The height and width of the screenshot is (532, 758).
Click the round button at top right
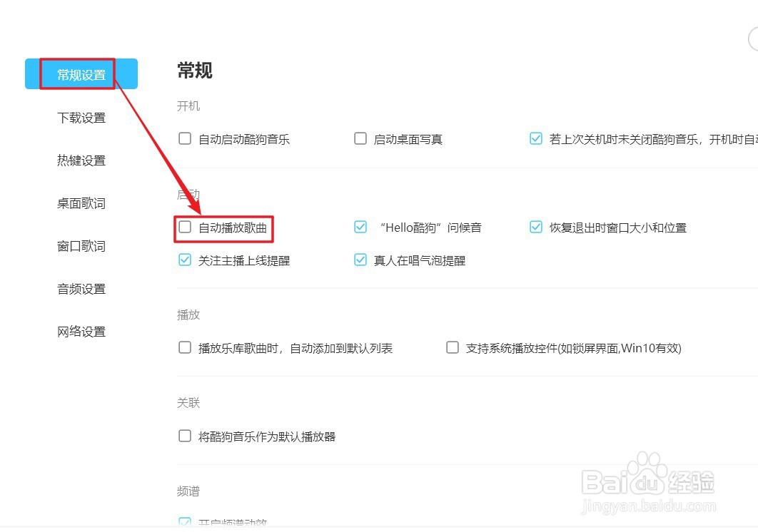(x=753, y=39)
